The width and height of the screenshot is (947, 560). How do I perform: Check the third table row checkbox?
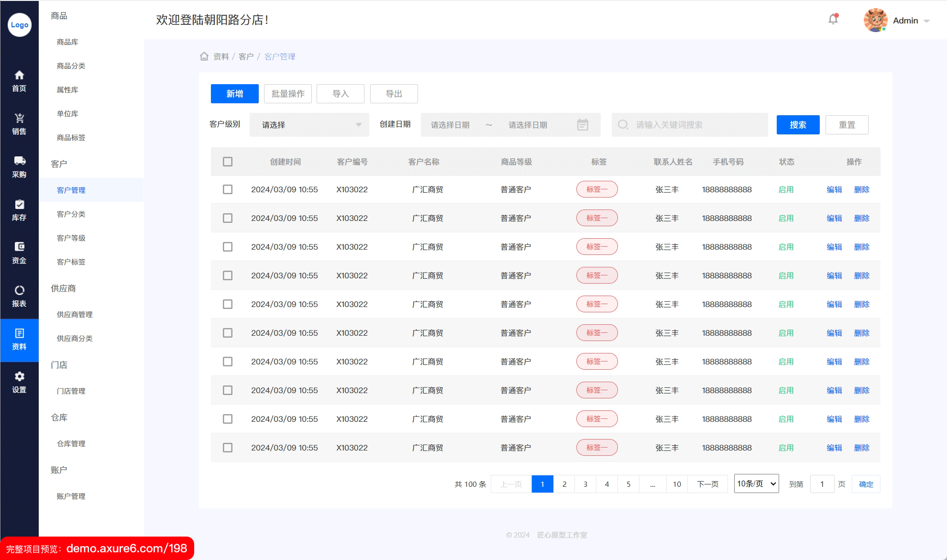click(x=228, y=247)
